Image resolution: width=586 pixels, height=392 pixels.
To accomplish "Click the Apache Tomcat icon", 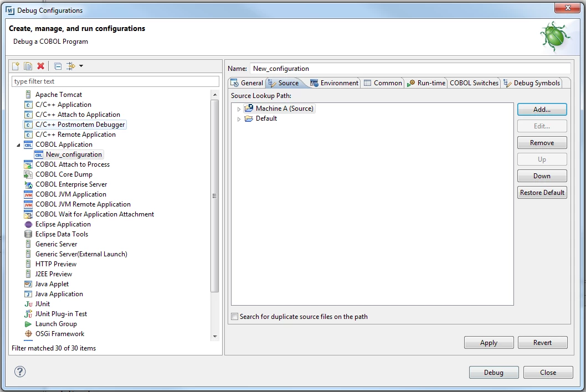I will [28, 95].
